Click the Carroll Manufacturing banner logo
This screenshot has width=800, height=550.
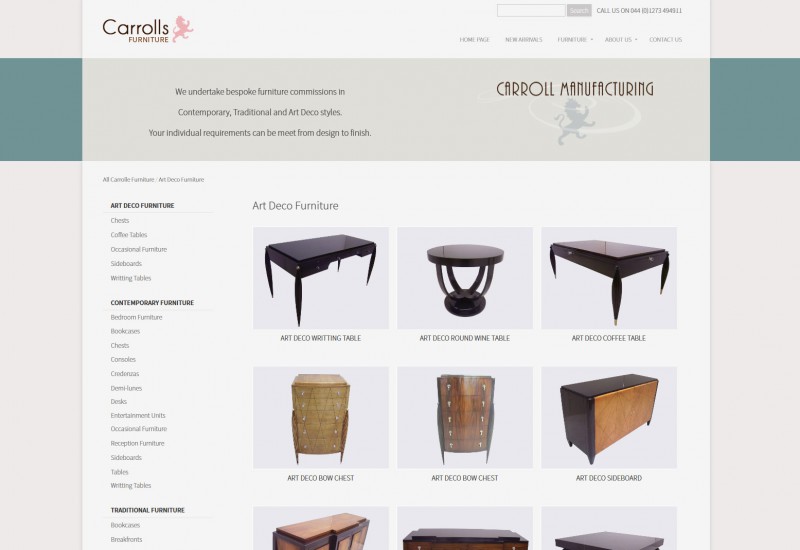(574, 111)
